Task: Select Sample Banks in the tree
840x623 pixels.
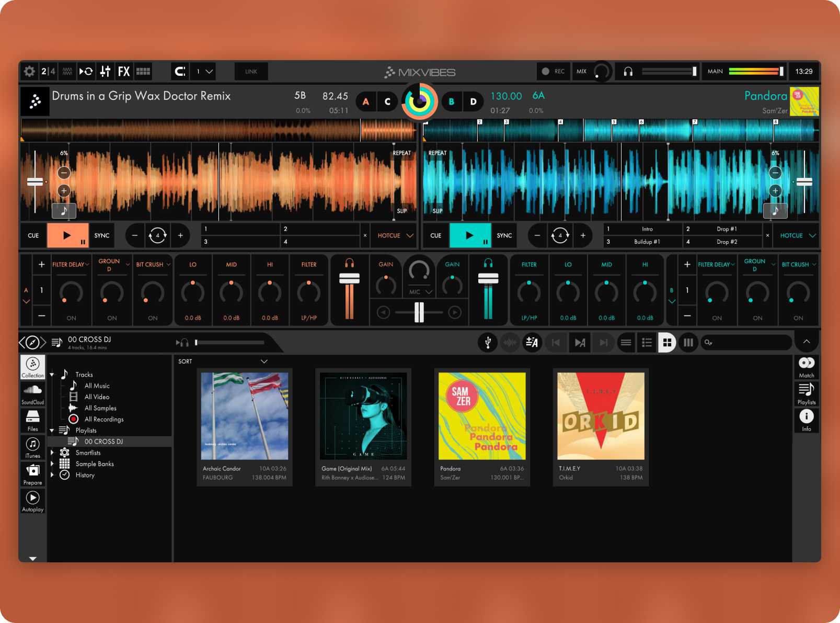Action: (95, 464)
